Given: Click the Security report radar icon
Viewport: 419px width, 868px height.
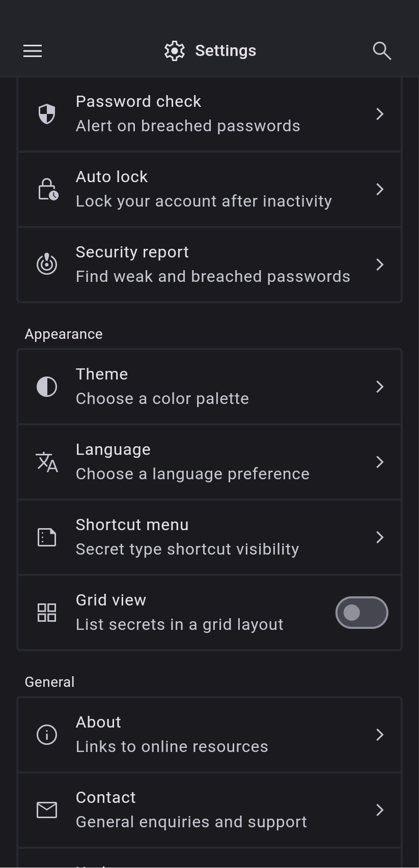Looking at the screenshot, I should click(x=47, y=265).
